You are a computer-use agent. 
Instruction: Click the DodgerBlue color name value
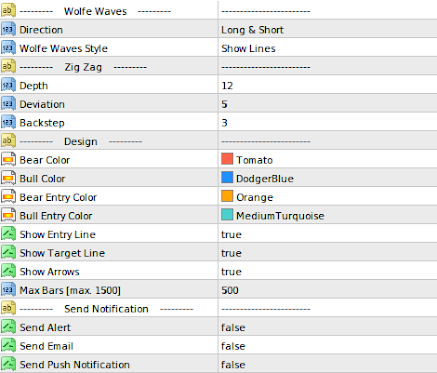[265, 179]
